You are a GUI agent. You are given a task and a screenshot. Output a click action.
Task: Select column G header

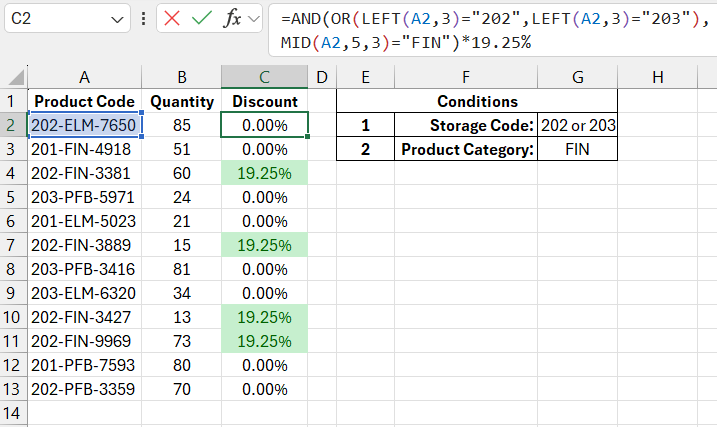pyautogui.click(x=578, y=77)
